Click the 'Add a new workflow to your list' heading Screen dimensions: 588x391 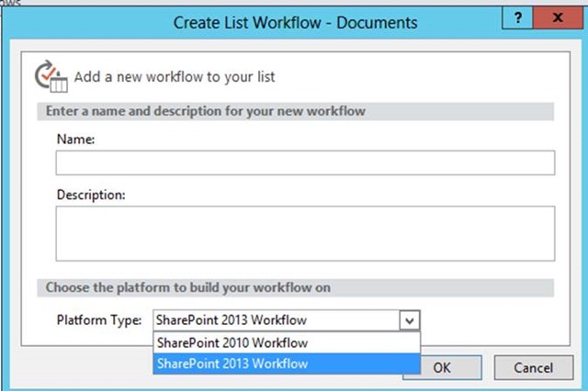click(x=175, y=77)
